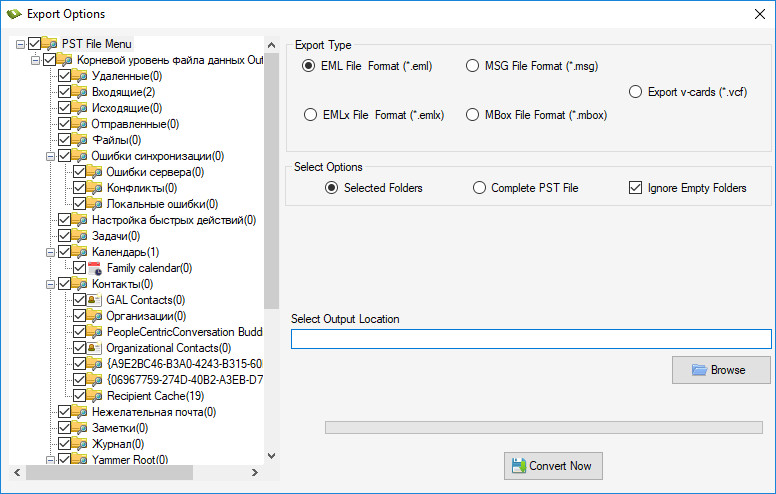
Task: Select MSG File Format radio button
Action: pos(473,67)
